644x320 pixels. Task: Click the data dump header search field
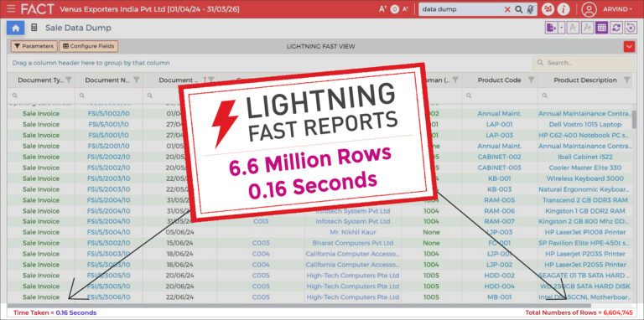[x=461, y=9]
